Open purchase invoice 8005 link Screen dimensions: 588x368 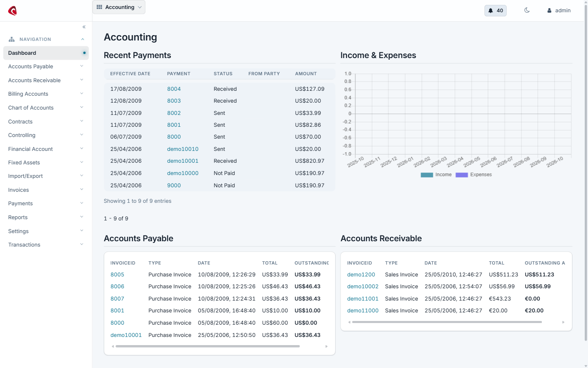point(117,274)
